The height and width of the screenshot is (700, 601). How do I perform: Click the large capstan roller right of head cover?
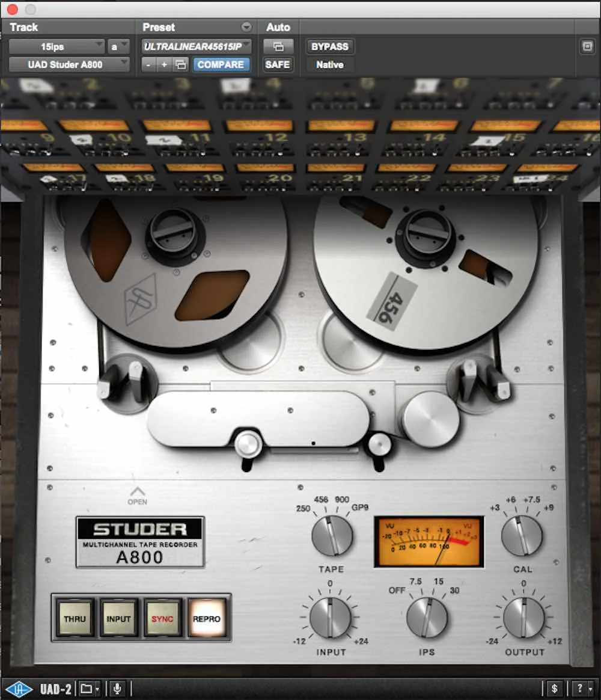point(430,420)
